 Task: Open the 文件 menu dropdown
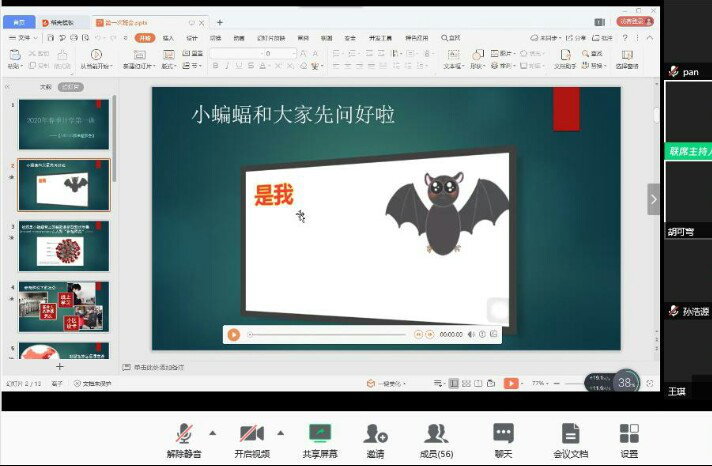(x=21, y=38)
